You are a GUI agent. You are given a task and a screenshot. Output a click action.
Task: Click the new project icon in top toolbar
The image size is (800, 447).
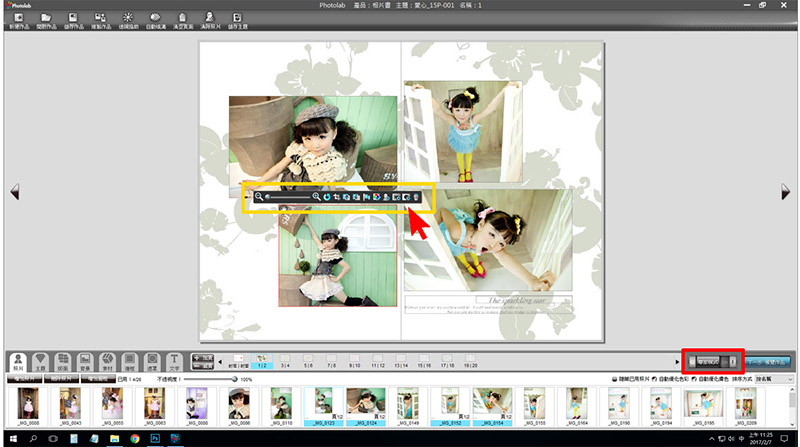(19, 18)
